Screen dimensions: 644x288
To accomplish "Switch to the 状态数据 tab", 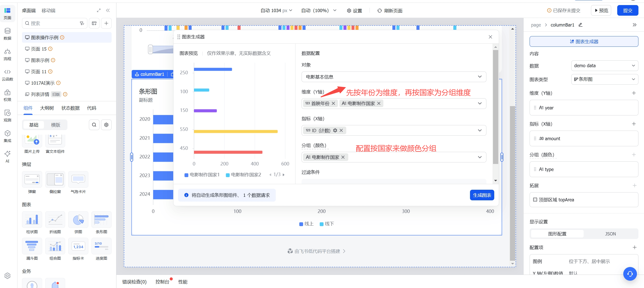I will [x=70, y=108].
